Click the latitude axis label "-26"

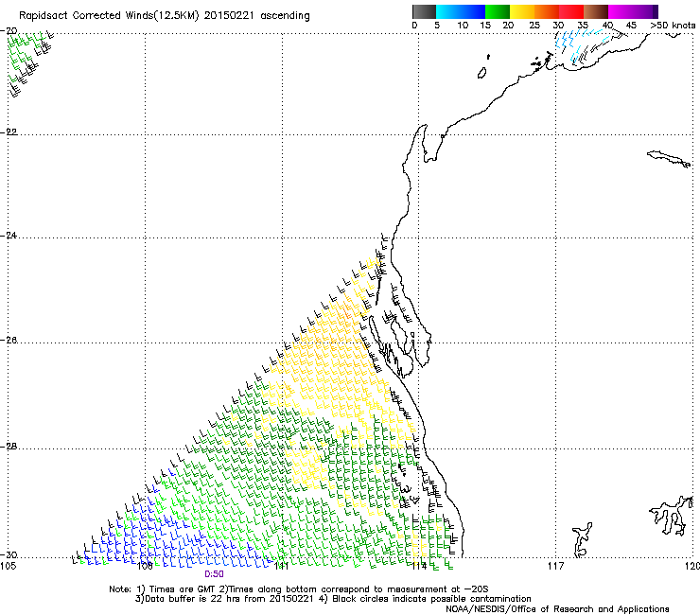(x=9, y=341)
